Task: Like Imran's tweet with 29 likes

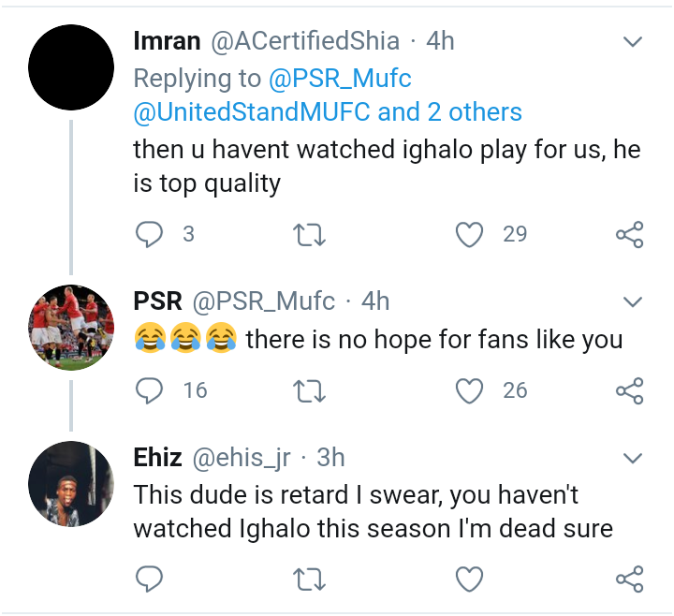Action: click(469, 234)
